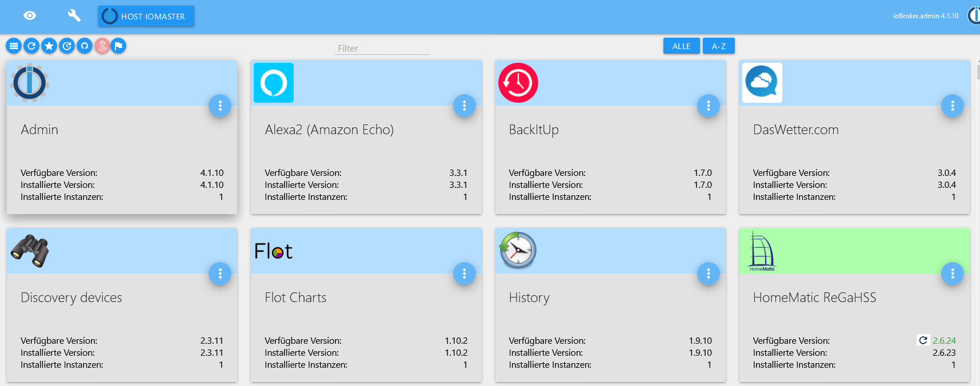This screenshot has height=386, width=980.
Task: Click the Admin adapter logo
Action: [30, 83]
